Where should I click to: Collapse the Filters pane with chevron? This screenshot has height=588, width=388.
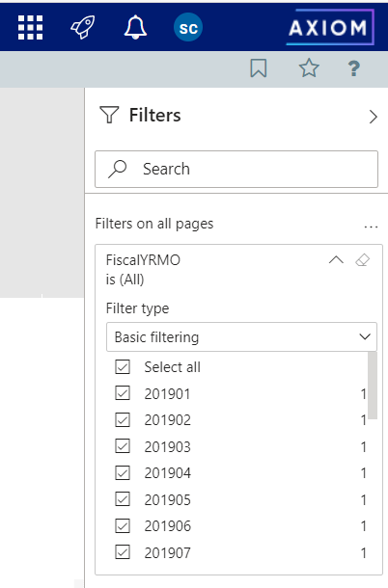[373, 117]
